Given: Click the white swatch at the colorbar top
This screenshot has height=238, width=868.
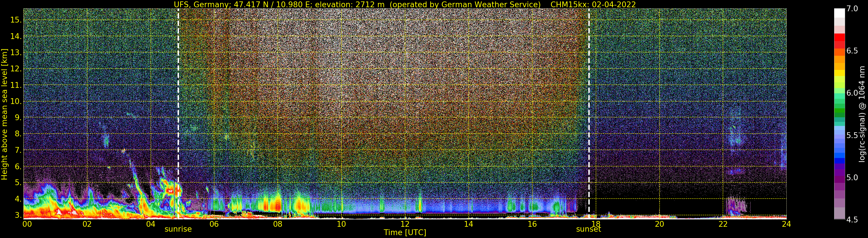Looking at the screenshot, I should click(x=839, y=13).
